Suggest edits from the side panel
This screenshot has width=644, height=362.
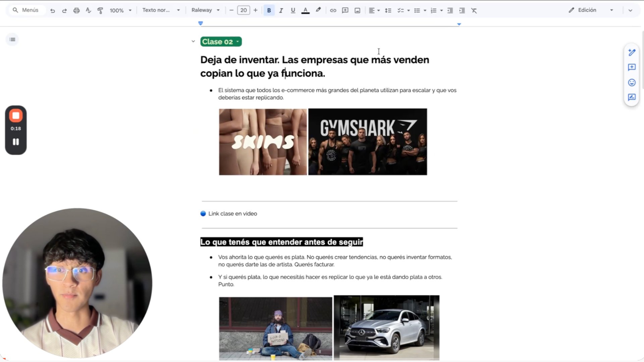(x=632, y=97)
